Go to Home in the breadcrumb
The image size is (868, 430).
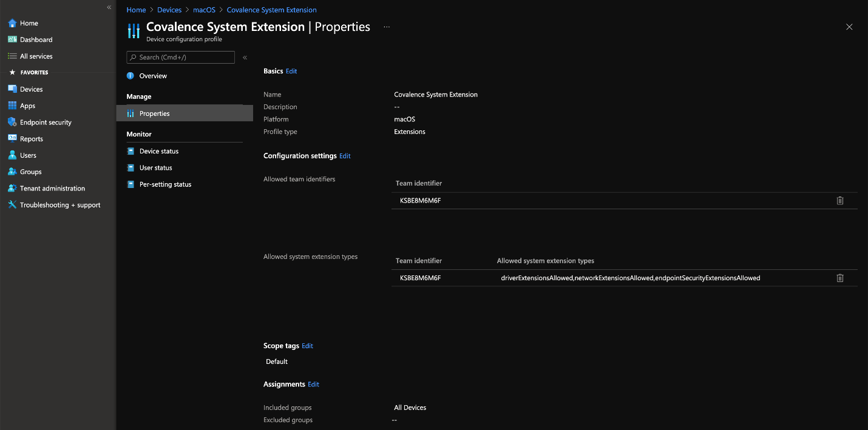click(x=136, y=10)
